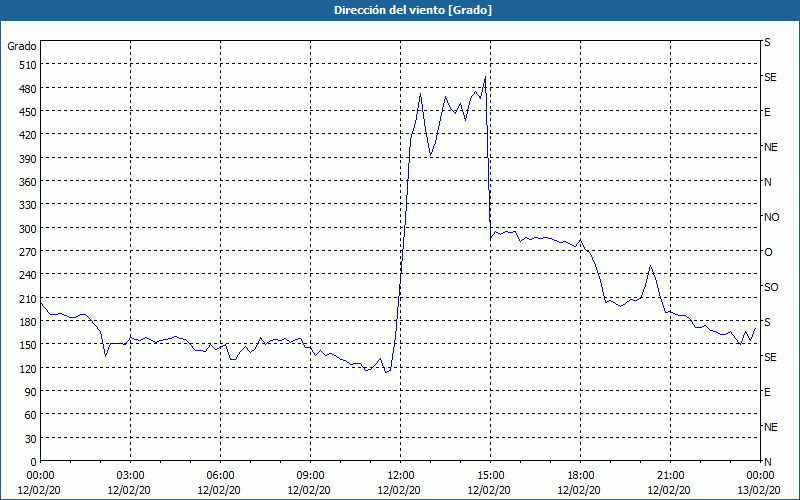Select the 'N' compass label on 360 gridline
The width and height of the screenshot is (800, 500).
click(x=767, y=182)
